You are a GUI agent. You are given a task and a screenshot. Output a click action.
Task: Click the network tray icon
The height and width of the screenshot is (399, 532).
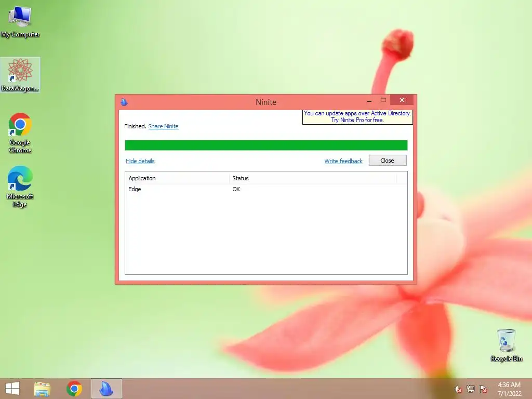(x=470, y=389)
